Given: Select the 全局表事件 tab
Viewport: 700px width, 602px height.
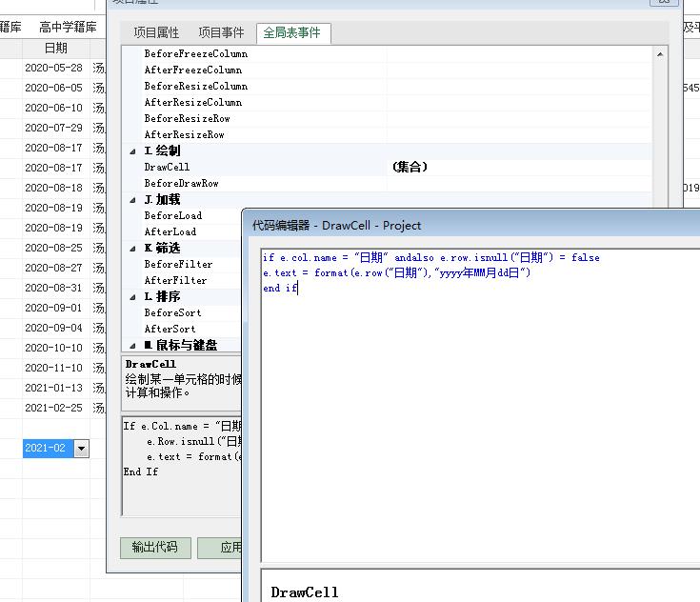Looking at the screenshot, I should pos(291,32).
